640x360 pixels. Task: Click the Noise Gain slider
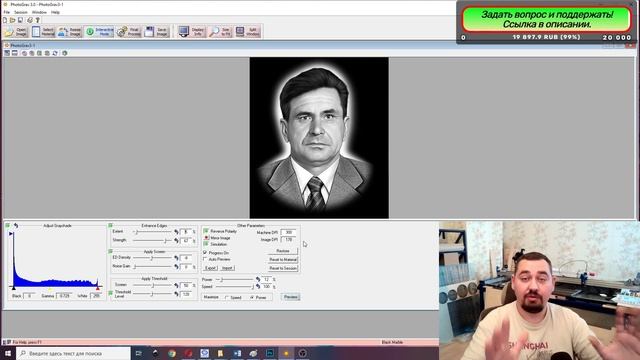152,267
